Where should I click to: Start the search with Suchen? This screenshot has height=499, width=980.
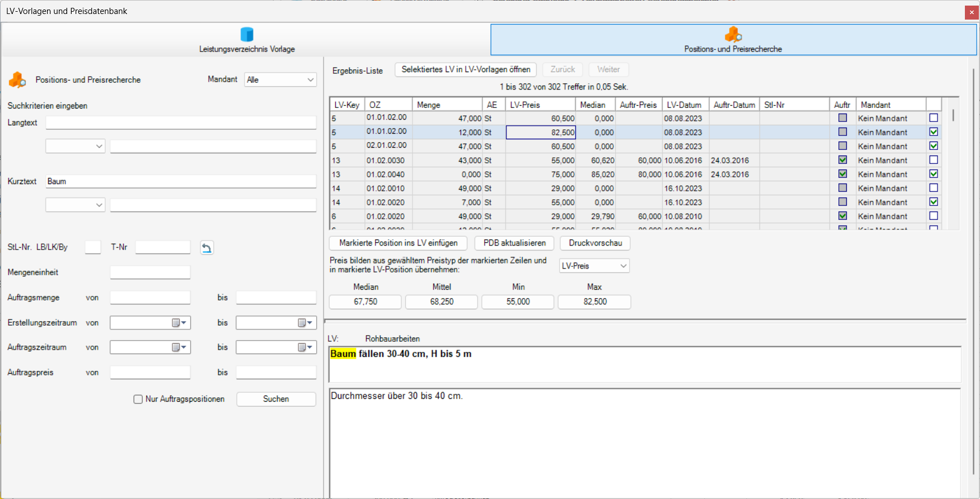(x=276, y=399)
